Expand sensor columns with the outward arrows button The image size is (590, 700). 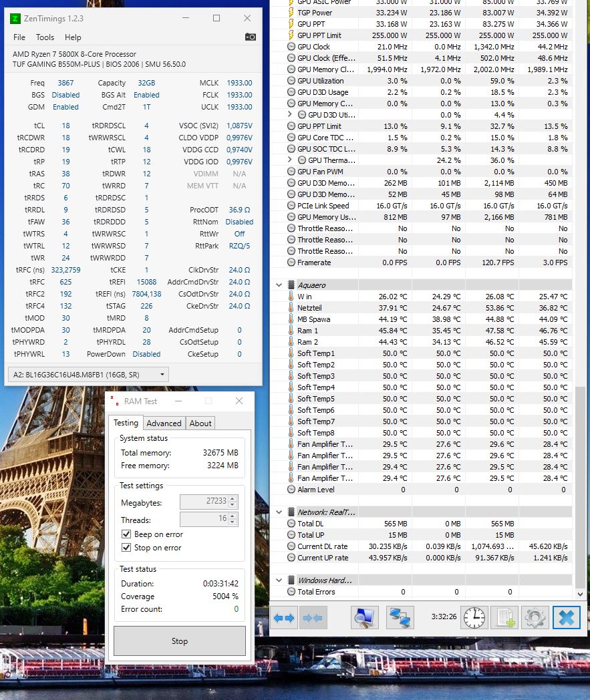click(284, 618)
